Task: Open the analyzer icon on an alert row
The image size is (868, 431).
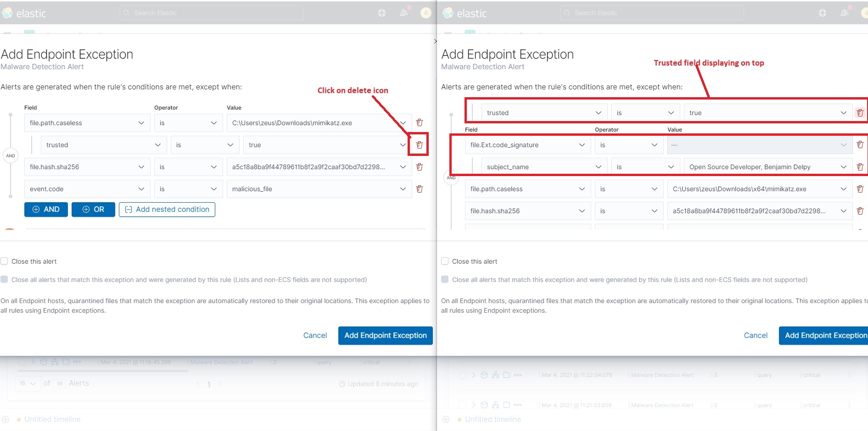Action: (55, 361)
